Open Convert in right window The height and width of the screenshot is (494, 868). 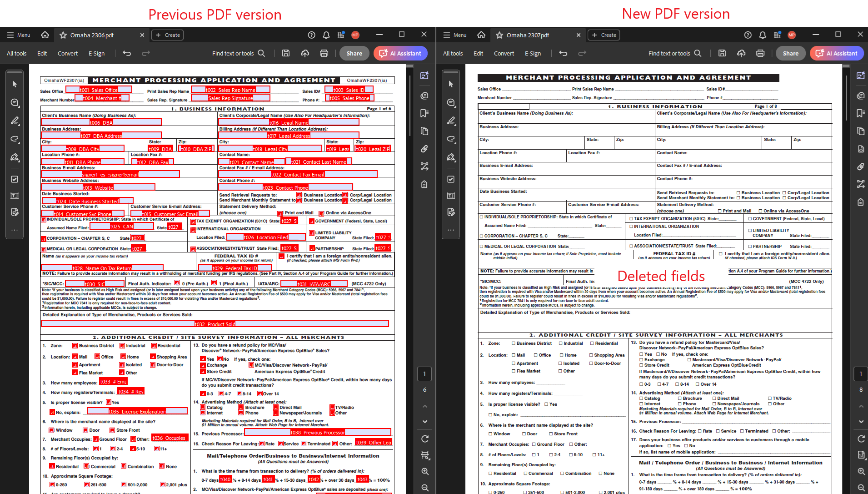tap(504, 53)
